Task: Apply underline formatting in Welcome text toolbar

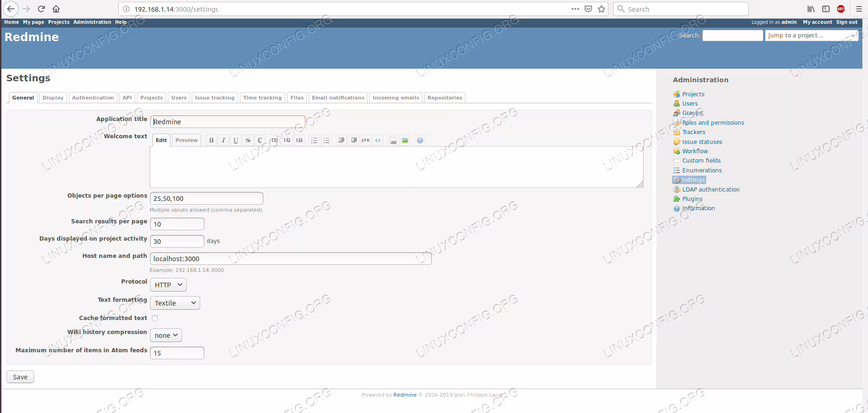Action: [x=236, y=140]
